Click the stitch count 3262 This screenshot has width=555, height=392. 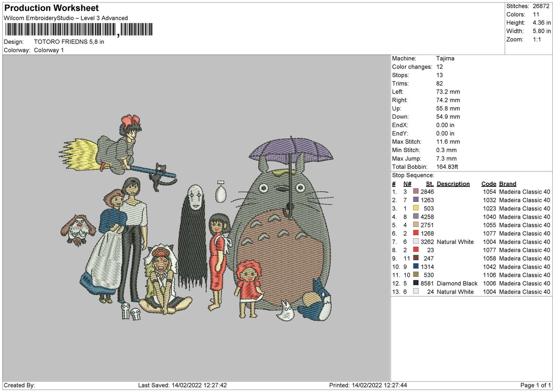pyautogui.click(x=427, y=242)
